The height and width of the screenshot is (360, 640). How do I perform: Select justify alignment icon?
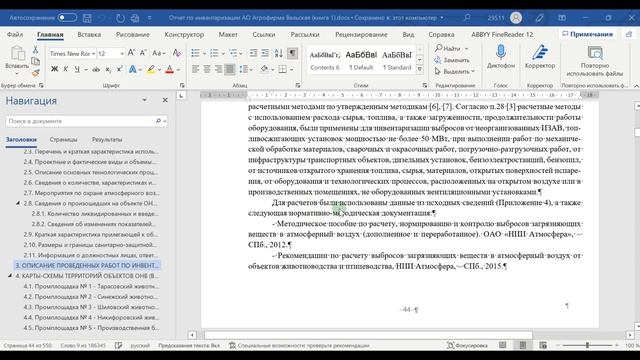pos(230,69)
